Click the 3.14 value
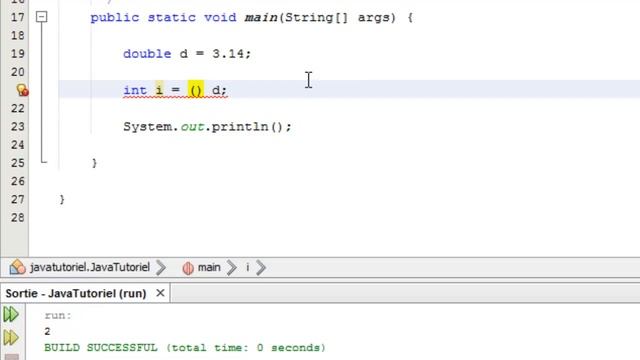This screenshot has height=360, width=640. click(x=228, y=53)
